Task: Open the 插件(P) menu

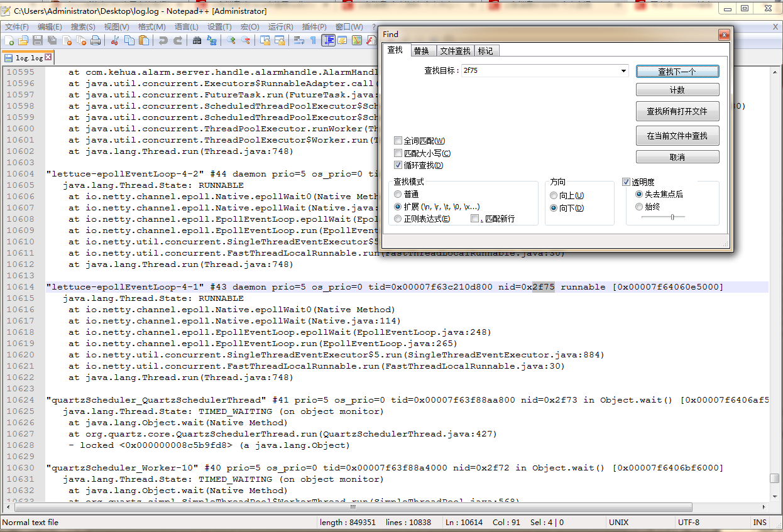Action: pos(314,27)
